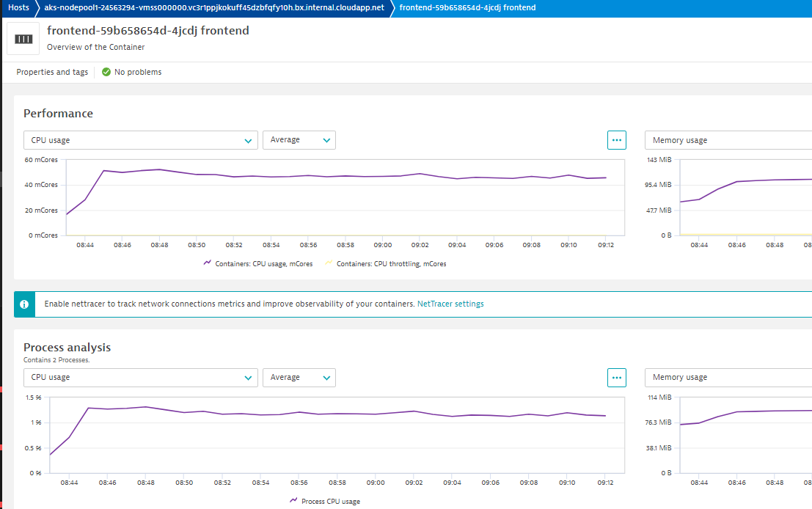
Task: Click the Process CPU usage legend line icon
Action: tap(293, 500)
